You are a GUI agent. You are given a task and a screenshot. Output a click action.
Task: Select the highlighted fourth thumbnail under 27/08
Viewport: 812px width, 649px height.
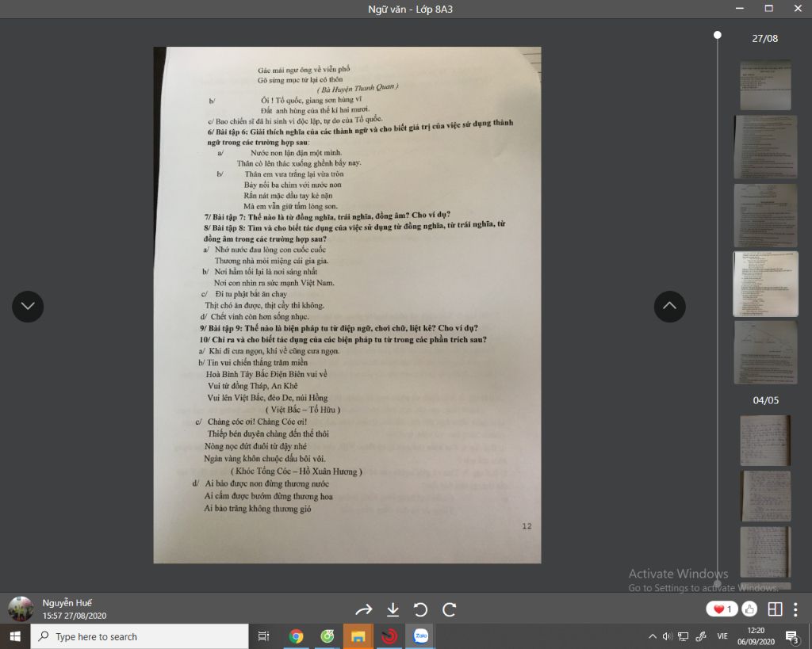coord(765,284)
